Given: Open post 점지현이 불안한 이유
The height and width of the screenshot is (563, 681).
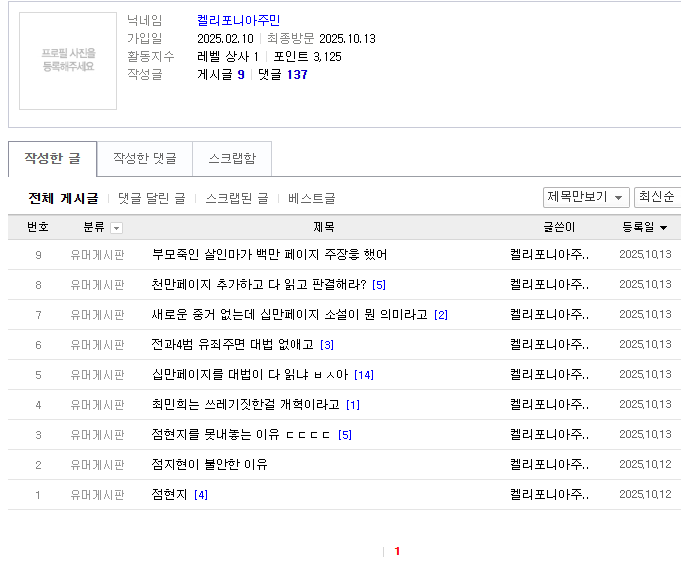Looking at the screenshot, I should click(209, 464).
